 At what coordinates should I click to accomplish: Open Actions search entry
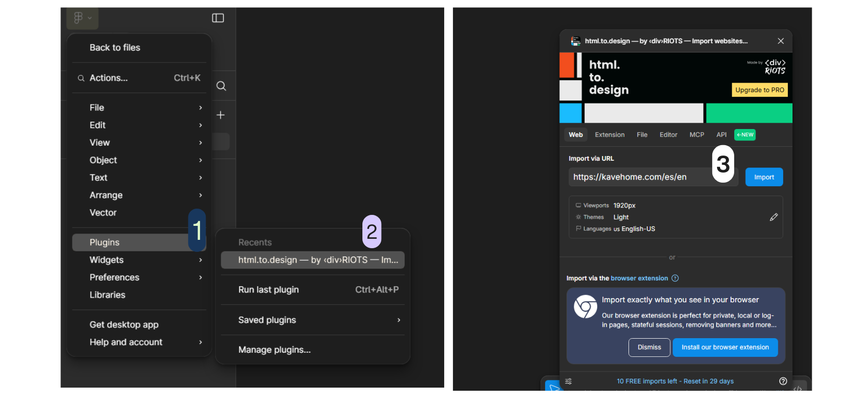coord(139,78)
